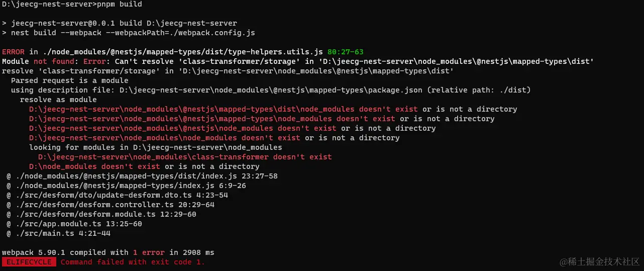Image resolution: width=644 pixels, height=271 pixels.
Task: Click 'Command failed with exit code 1' text
Action: tap(133, 262)
